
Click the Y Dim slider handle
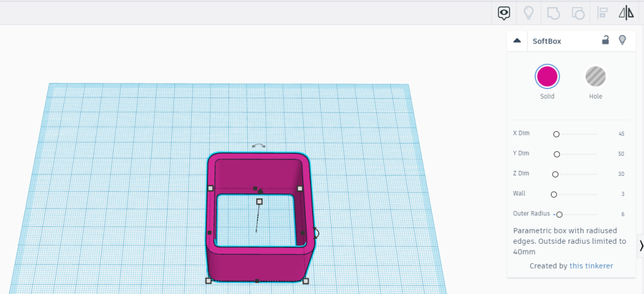pyautogui.click(x=557, y=154)
